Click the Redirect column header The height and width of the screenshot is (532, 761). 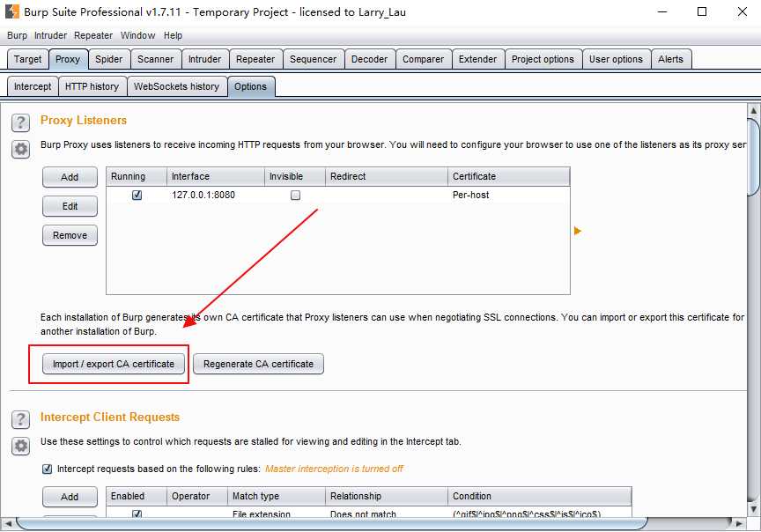pos(387,177)
